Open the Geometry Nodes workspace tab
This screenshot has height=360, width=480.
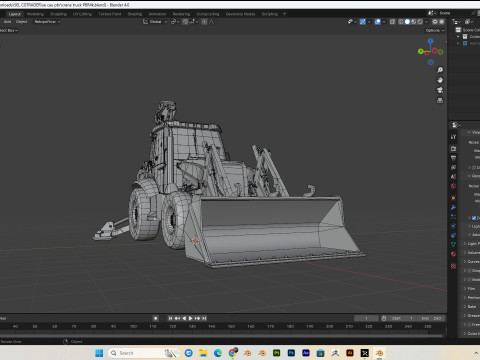pos(240,14)
